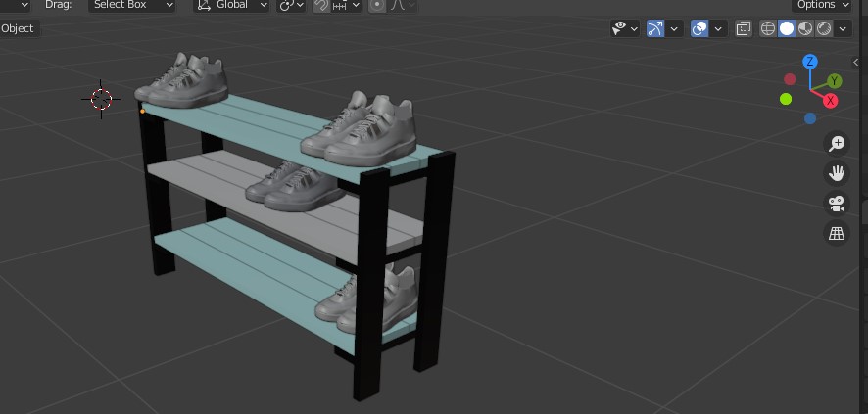The width and height of the screenshot is (868, 414).
Task: Click the zoom view magnifier icon
Action: click(837, 143)
